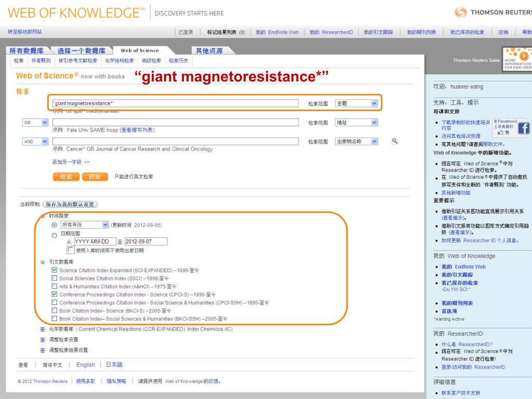Switch to the 选择一个数据库 tab
532x399 pixels.
coord(82,50)
